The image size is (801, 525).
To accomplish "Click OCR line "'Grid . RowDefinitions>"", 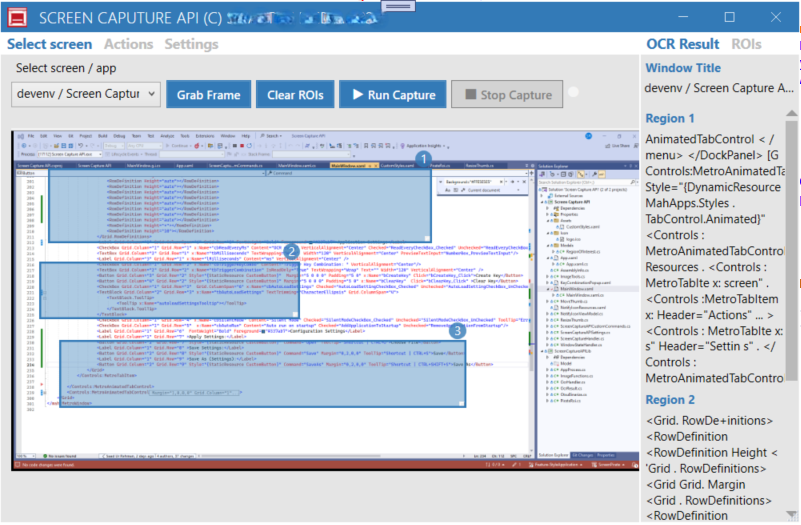I will click(x=706, y=469).
